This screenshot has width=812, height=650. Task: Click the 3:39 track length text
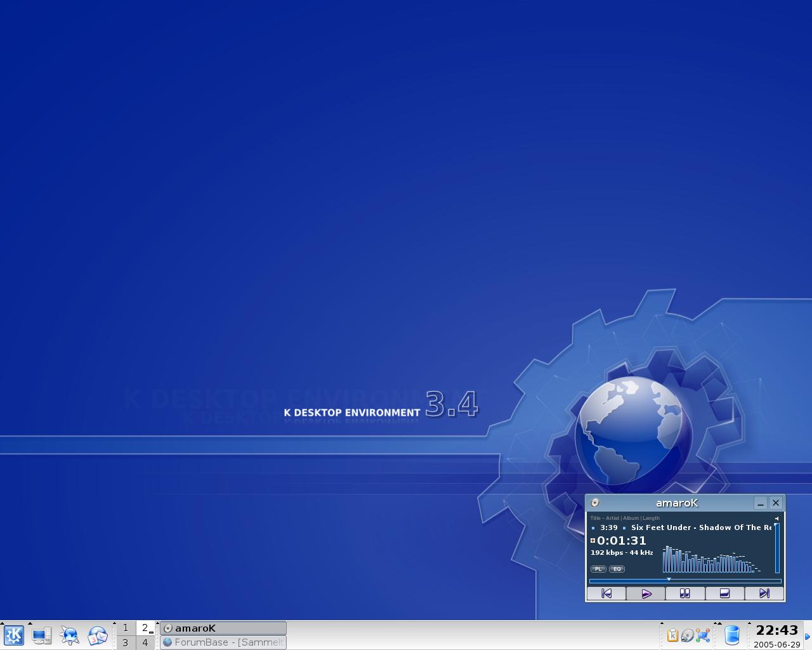[x=609, y=527]
